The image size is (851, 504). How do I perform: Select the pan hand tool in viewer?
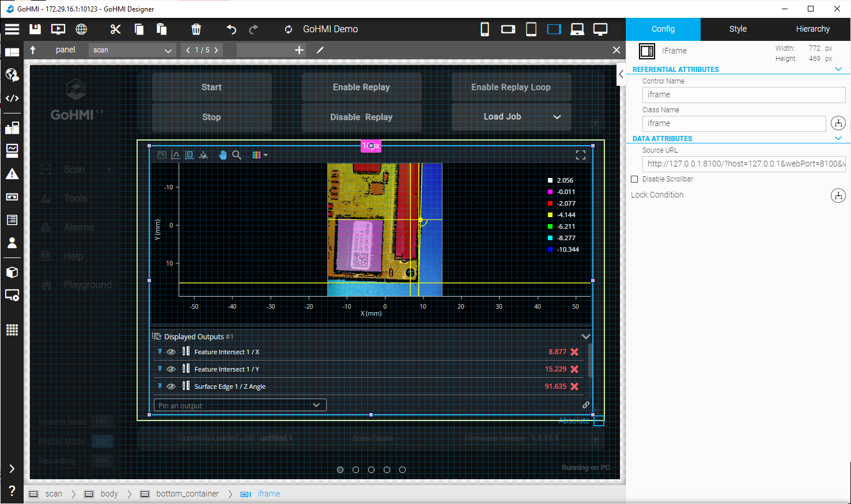tap(222, 155)
